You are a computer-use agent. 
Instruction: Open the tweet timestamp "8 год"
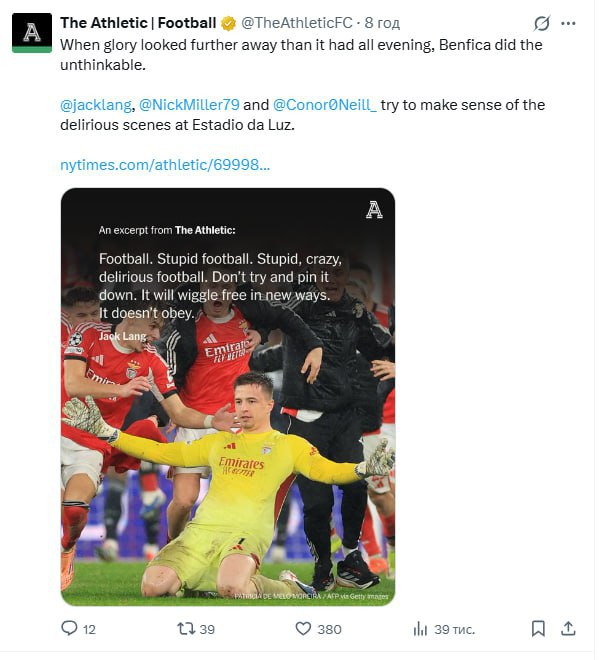(383, 23)
